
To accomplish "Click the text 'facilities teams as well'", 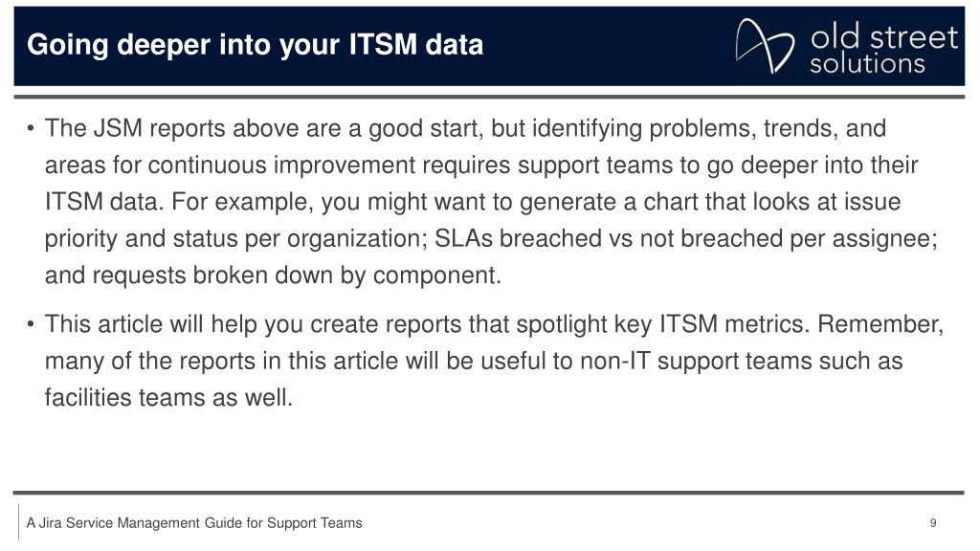I will click(x=167, y=398).
